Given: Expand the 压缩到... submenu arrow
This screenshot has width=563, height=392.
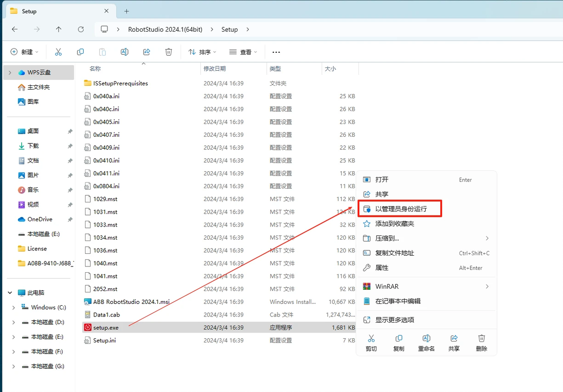Looking at the screenshot, I should (487, 238).
